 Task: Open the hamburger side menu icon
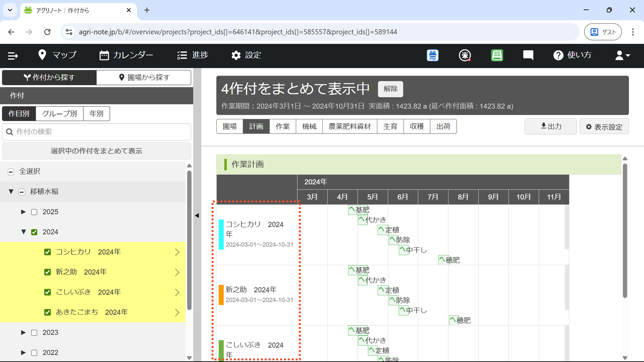(13, 56)
